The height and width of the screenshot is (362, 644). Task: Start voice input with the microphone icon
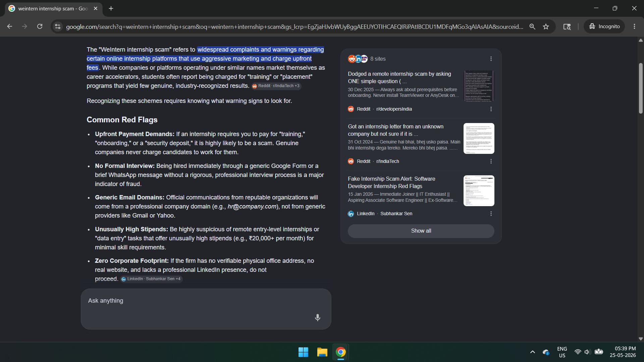(x=317, y=317)
